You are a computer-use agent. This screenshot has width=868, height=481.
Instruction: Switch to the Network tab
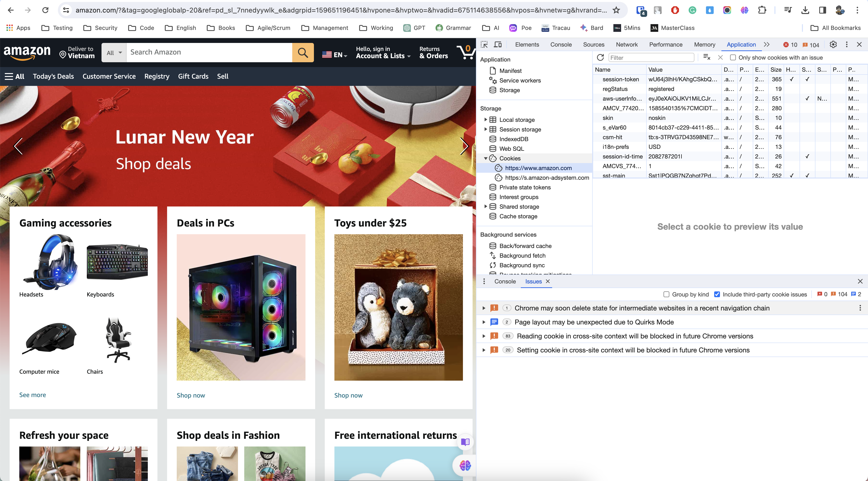(x=627, y=44)
